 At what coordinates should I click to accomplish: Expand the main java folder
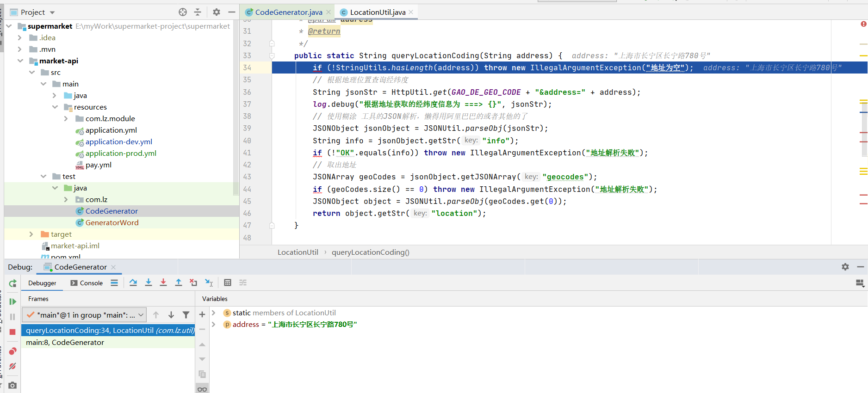55,95
